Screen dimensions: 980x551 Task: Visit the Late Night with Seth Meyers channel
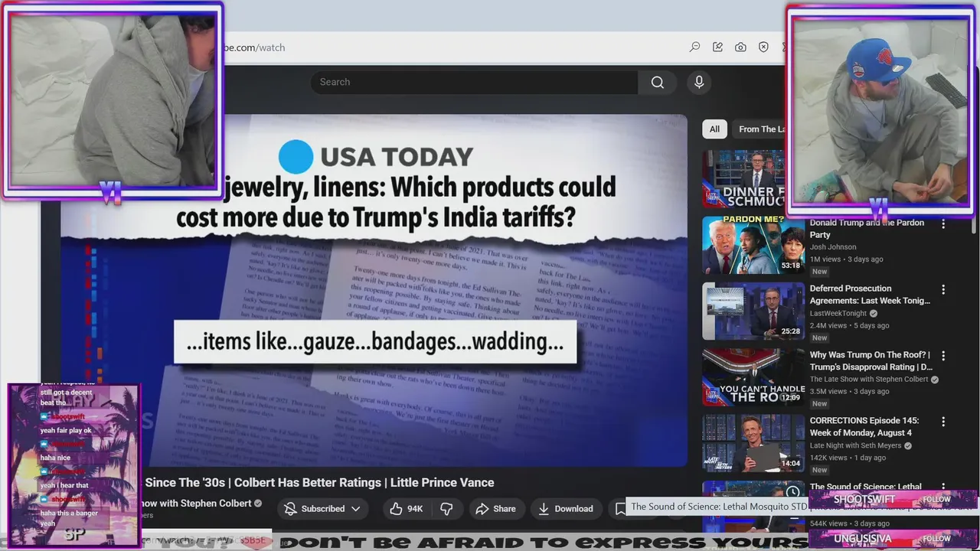[856, 445]
